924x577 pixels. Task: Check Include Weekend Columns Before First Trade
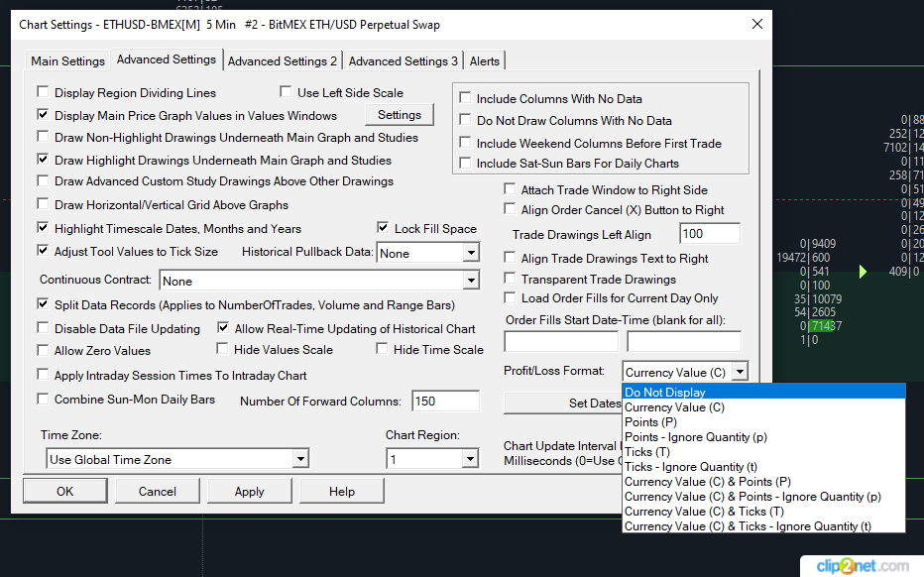[x=465, y=143]
